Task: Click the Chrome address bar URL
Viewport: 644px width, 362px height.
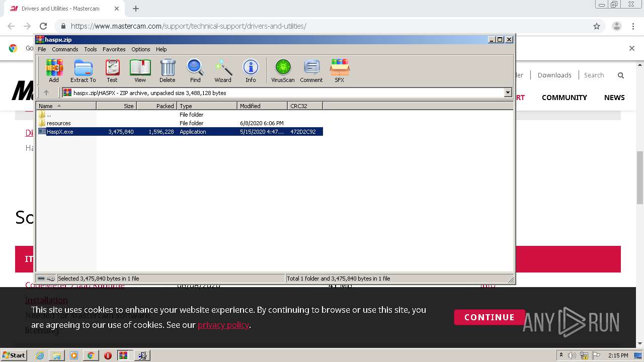Action: pos(189,26)
